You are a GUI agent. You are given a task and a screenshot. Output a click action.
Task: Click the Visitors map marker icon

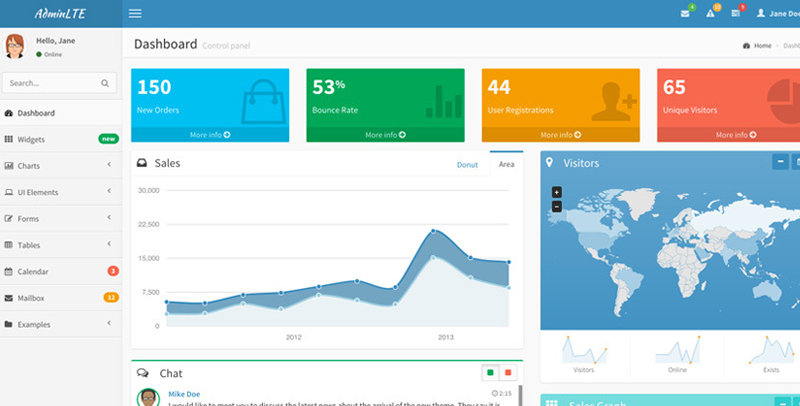click(549, 163)
